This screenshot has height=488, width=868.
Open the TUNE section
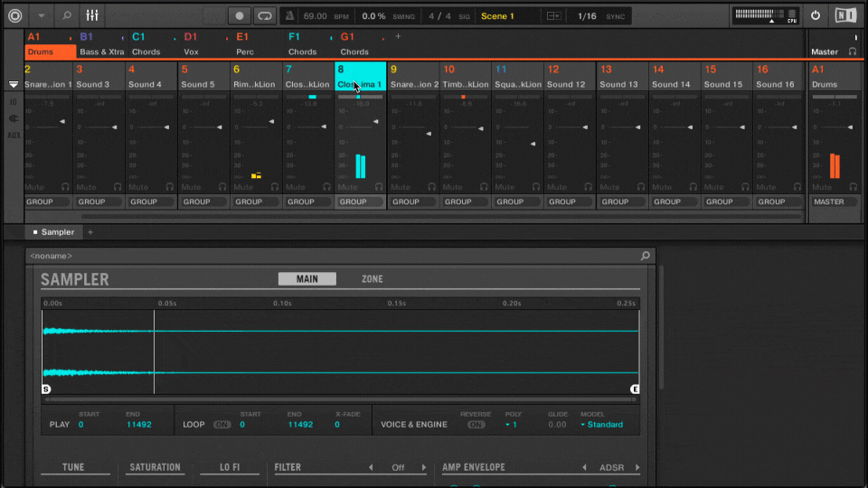[x=73, y=467]
